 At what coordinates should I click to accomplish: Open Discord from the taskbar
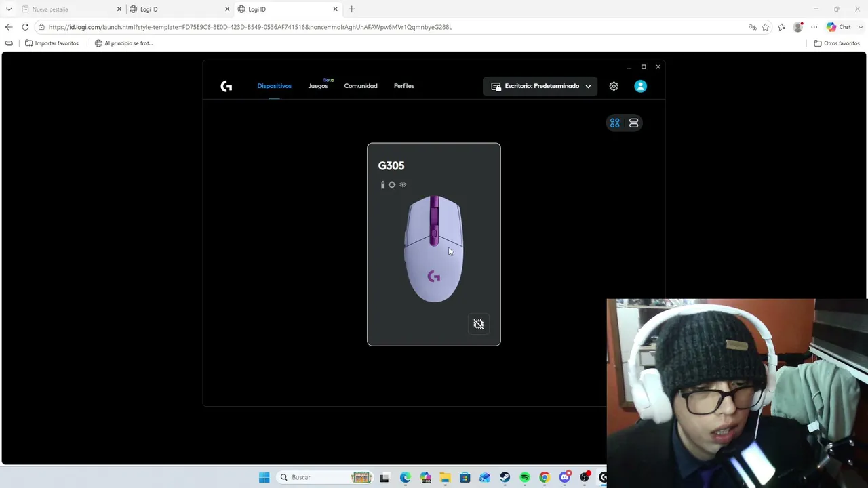pyautogui.click(x=565, y=477)
